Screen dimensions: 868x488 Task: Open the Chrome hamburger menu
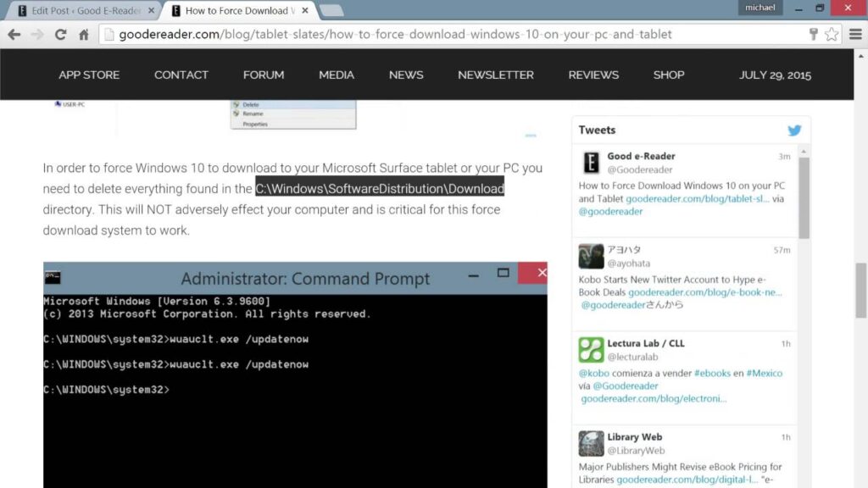[x=852, y=35]
